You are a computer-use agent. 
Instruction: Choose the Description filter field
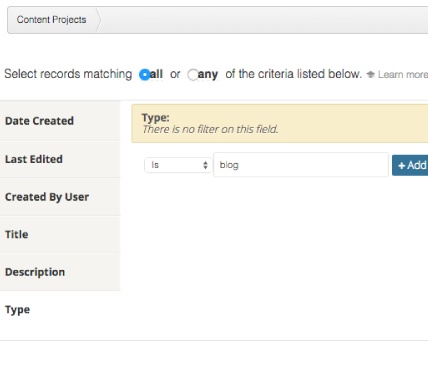60,272
